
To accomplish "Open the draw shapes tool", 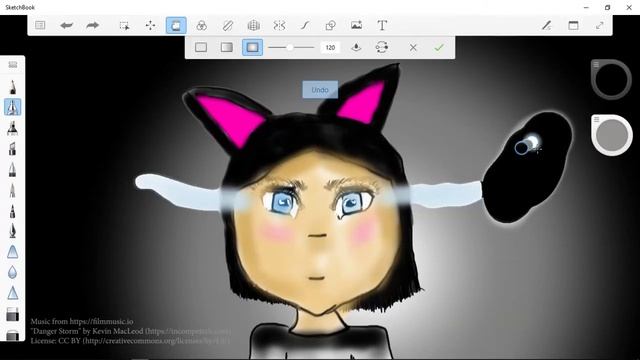I will [x=331, y=25].
